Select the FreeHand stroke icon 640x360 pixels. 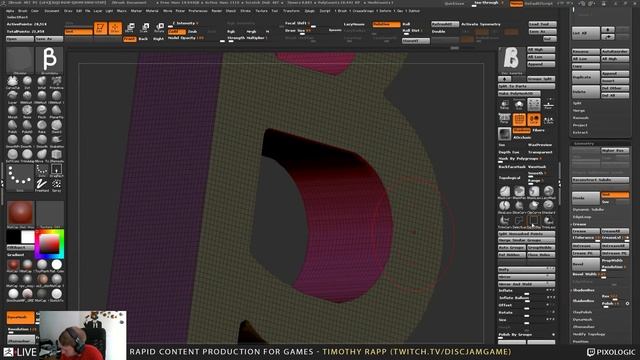[41, 184]
